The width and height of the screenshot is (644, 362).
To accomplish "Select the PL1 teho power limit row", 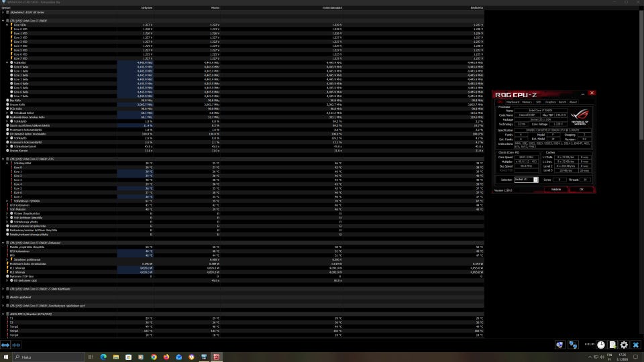I will pos(242,267).
